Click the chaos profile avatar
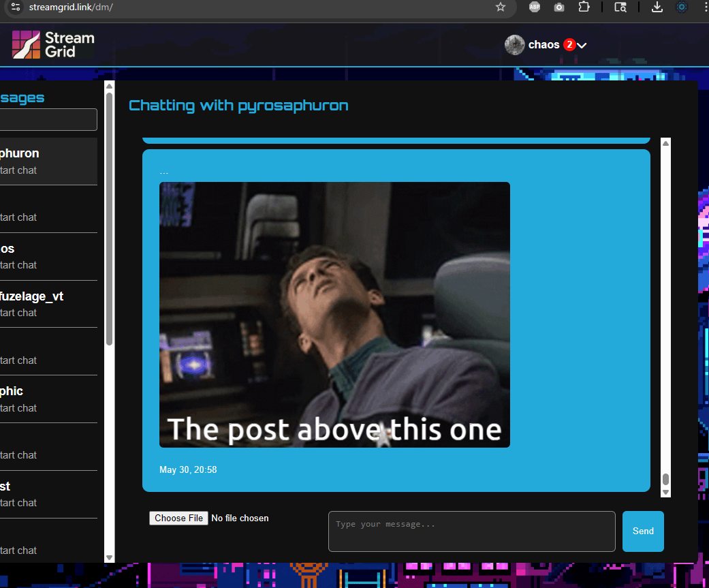Screen dimensions: 709x588 coord(515,45)
